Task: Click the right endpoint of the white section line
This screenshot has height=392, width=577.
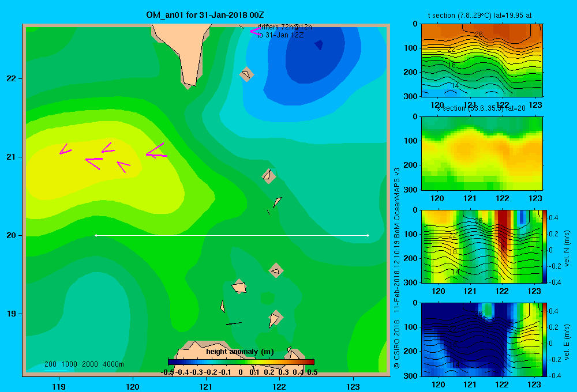Action: [368, 235]
